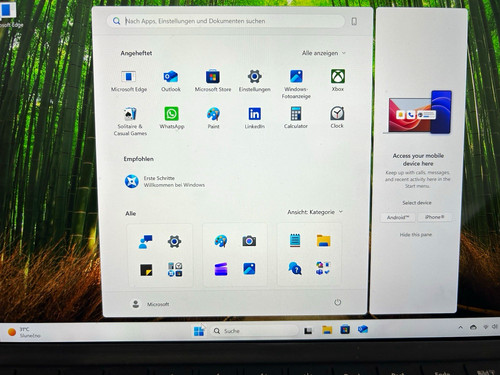Launch the Calculator app
Screen dimensions: 500x375
pyautogui.click(x=296, y=118)
